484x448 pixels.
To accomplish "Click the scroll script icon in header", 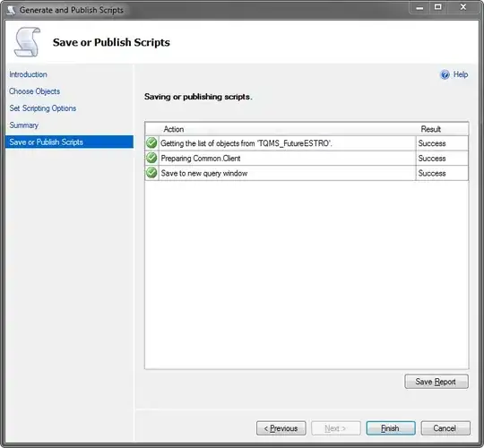I will [28, 42].
